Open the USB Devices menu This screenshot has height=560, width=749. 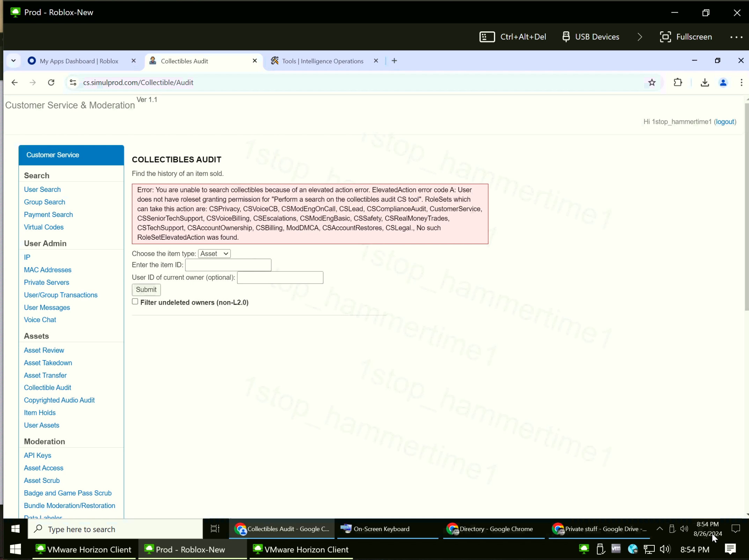click(591, 37)
